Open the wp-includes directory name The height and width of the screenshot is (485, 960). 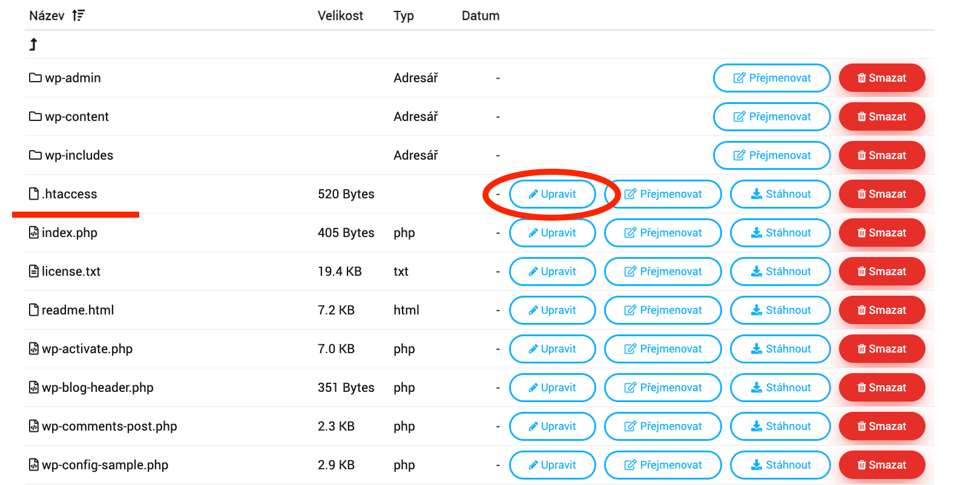point(79,155)
